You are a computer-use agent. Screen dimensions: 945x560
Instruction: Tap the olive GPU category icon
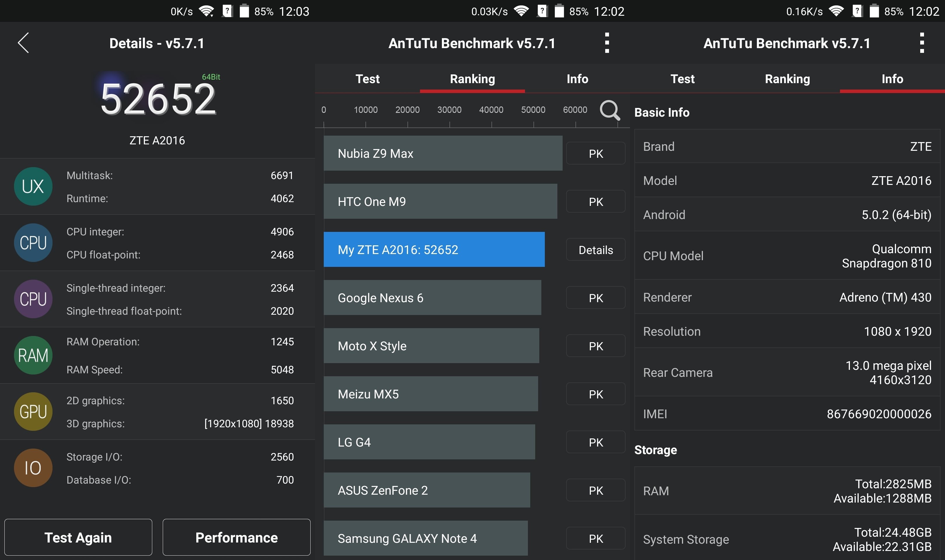point(33,411)
